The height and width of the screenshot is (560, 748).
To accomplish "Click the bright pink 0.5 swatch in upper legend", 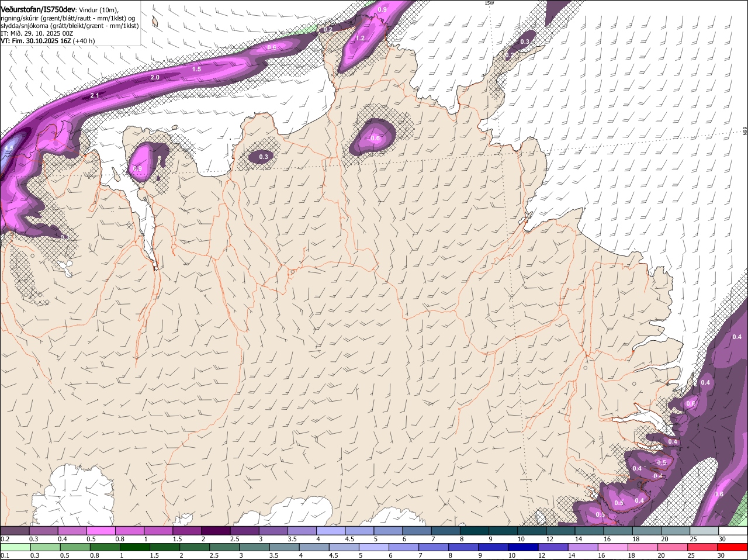I will pyautogui.click(x=101, y=531).
